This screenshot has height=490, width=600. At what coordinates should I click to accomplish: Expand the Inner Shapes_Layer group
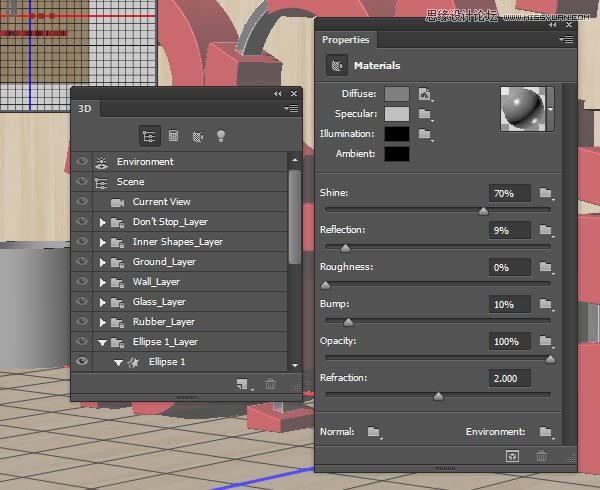(102, 242)
